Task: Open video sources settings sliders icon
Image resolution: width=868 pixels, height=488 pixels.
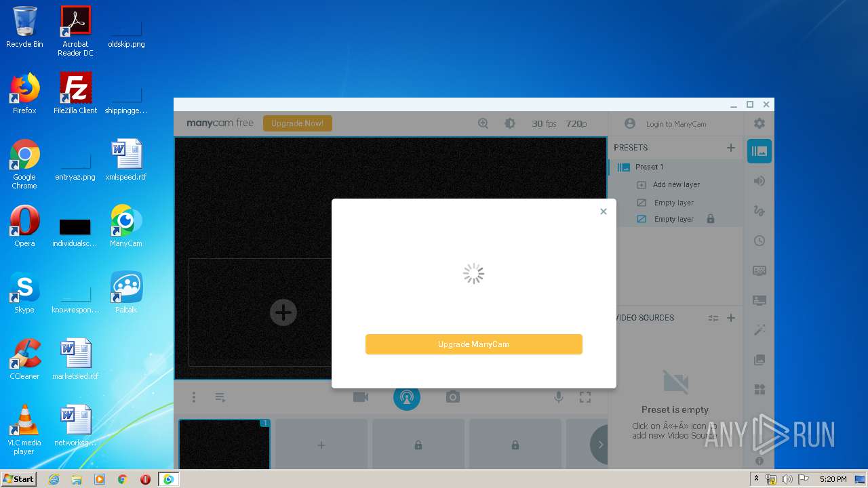Action: click(713, 318)
